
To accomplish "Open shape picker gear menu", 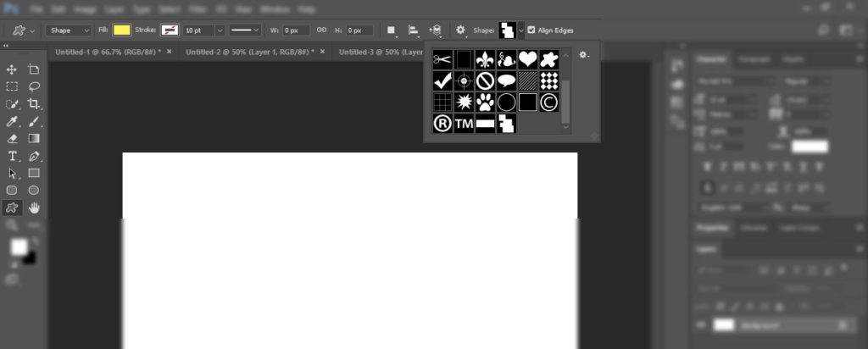I will click(x=584, y=55).
